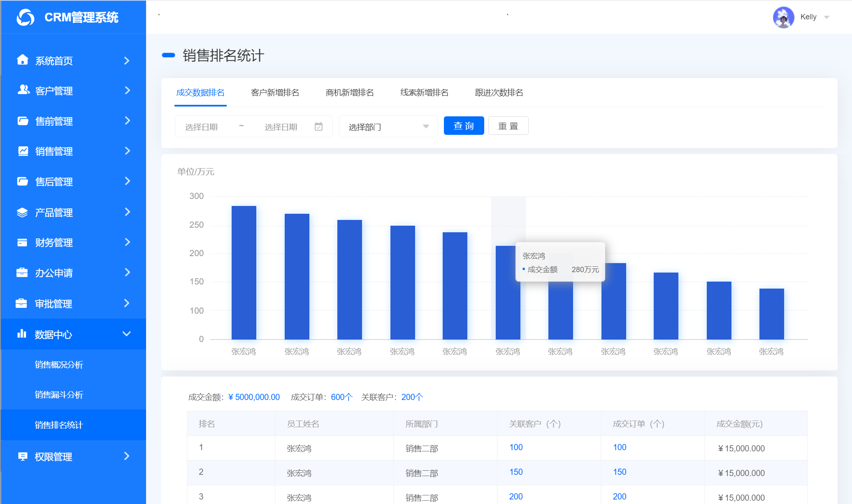Screen dimensions: 852x504
Task: Open the calendar icon in date picker
Action: tap(319, 127)
